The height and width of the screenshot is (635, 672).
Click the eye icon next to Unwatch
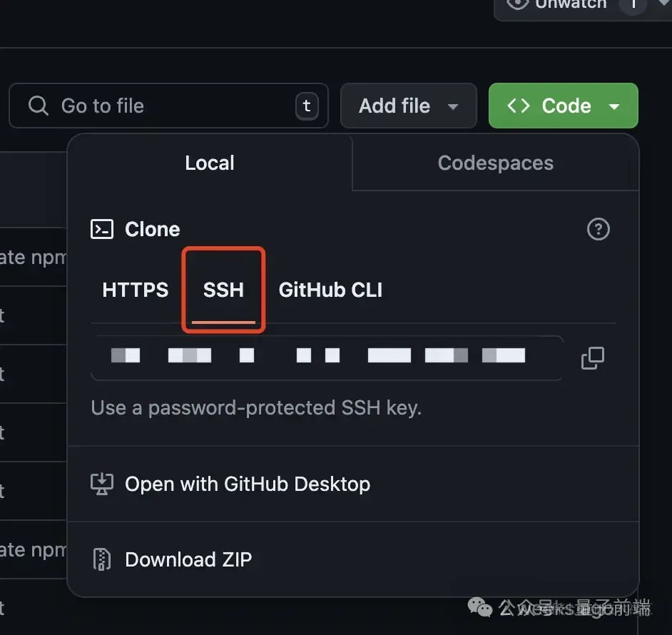517,4
